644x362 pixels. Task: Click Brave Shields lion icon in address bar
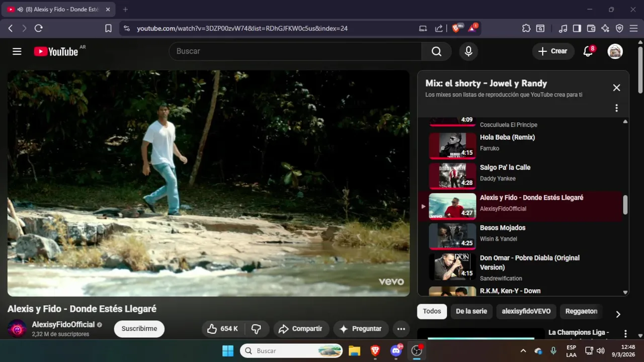(456, 28)
